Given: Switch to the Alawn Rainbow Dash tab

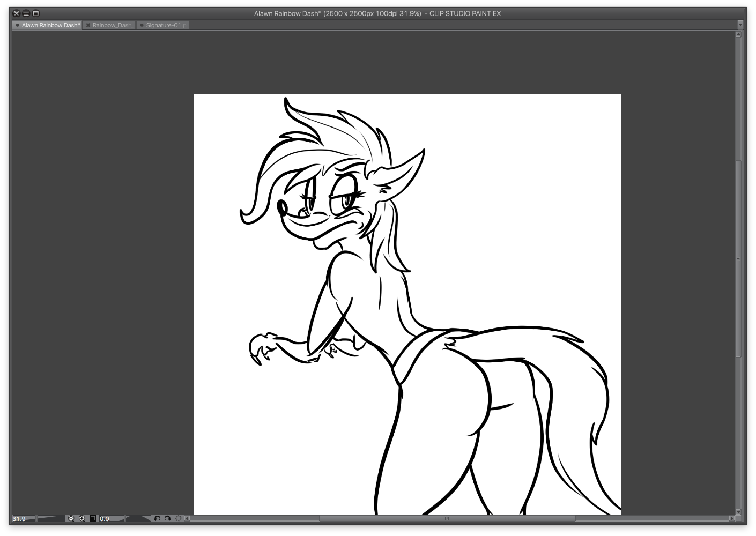Looking at the screenshot, I should pyautogui.click(x=48, y=25).
